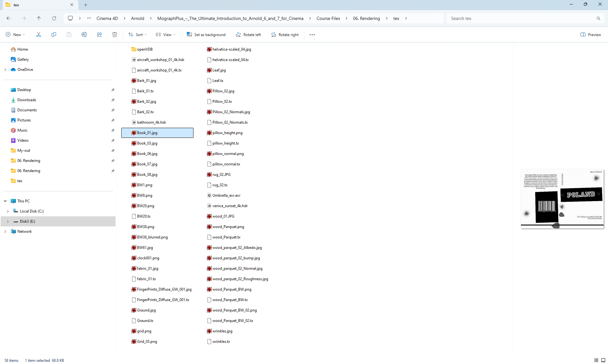
Task: Go up one folder level
Action: coord(39,18)
